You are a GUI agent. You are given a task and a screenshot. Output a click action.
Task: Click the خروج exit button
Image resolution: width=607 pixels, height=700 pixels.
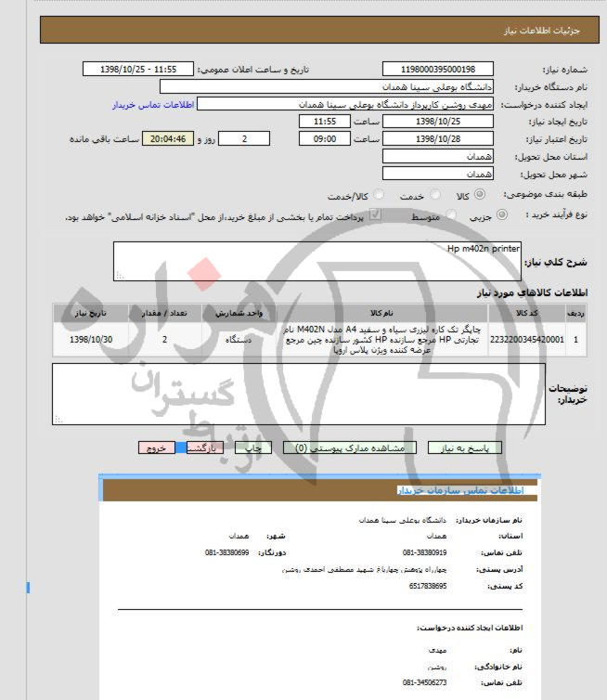click(x=157, y=447)
